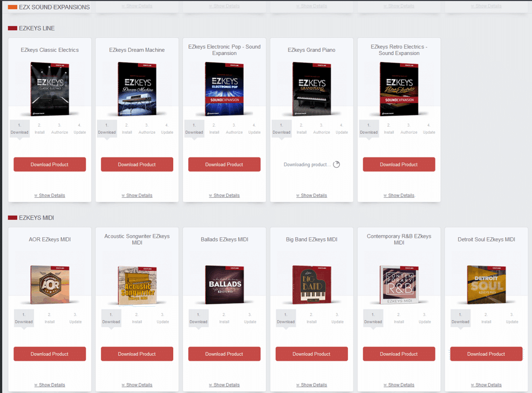Viewport: 532px width, 393px height.
Task: Select Install step on AOR EZkeys MIDI
Action: 50,319
